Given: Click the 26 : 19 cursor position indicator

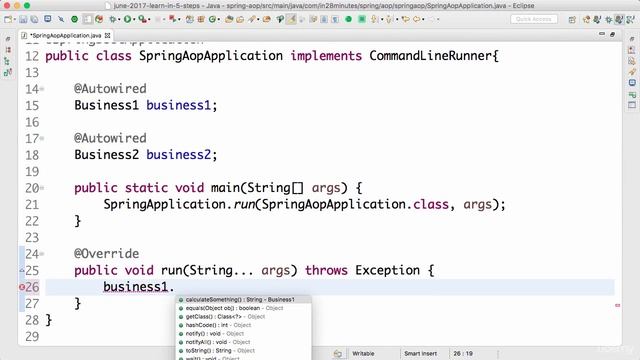Looking at the screenshot, I should (x=463, y=353).
